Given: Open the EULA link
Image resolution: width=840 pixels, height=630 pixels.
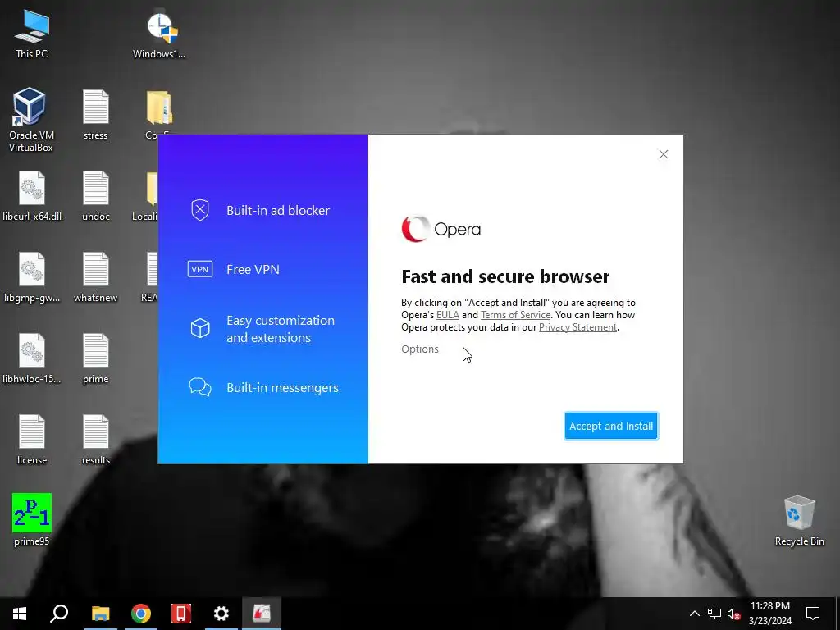Looking at the screenshot, I should tap(447, 315).
